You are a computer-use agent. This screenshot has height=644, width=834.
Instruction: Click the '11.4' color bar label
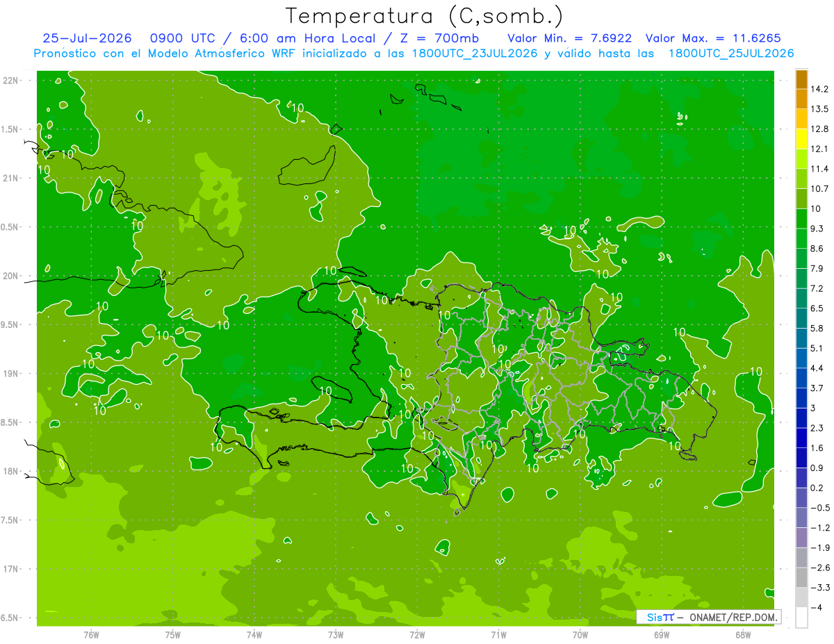click(821, 169)
